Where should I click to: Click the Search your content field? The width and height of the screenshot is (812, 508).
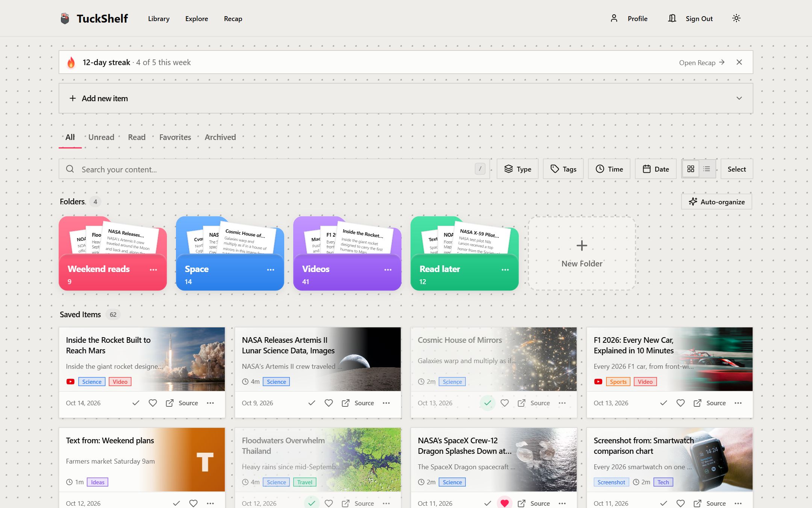[x=274, y=169]
